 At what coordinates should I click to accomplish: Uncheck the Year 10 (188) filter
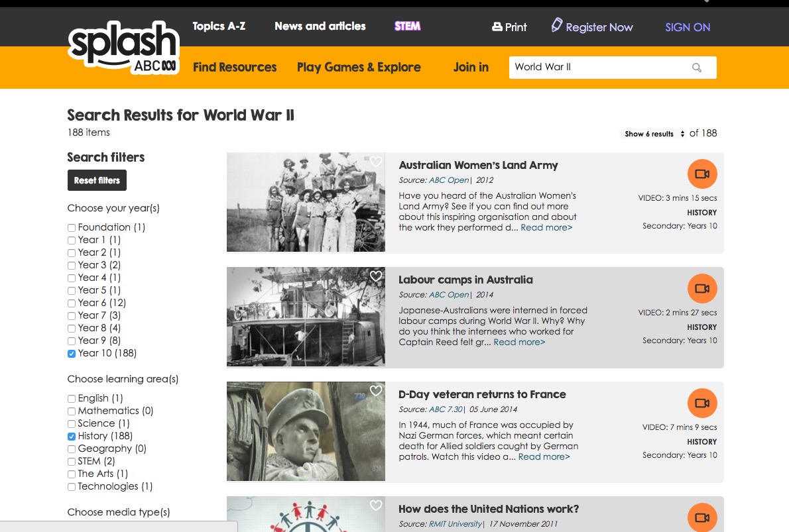pyautogui.click(x=72, y=354)
